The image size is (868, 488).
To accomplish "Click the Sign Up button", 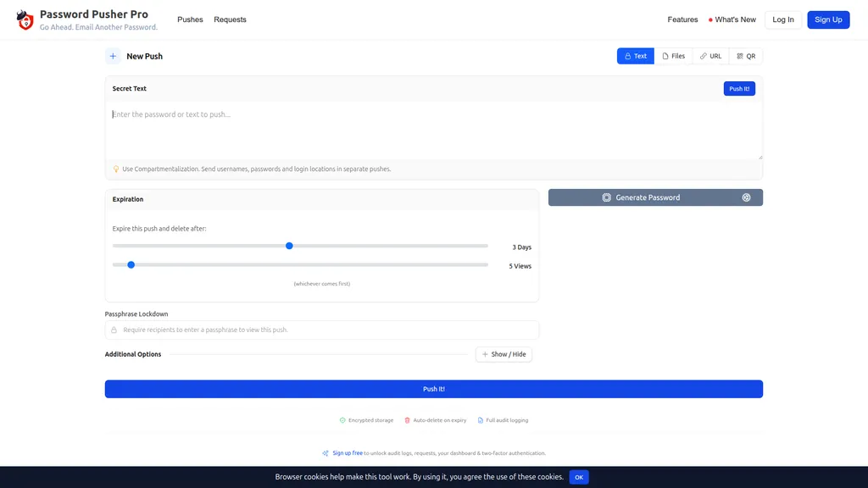I will 828,19.
